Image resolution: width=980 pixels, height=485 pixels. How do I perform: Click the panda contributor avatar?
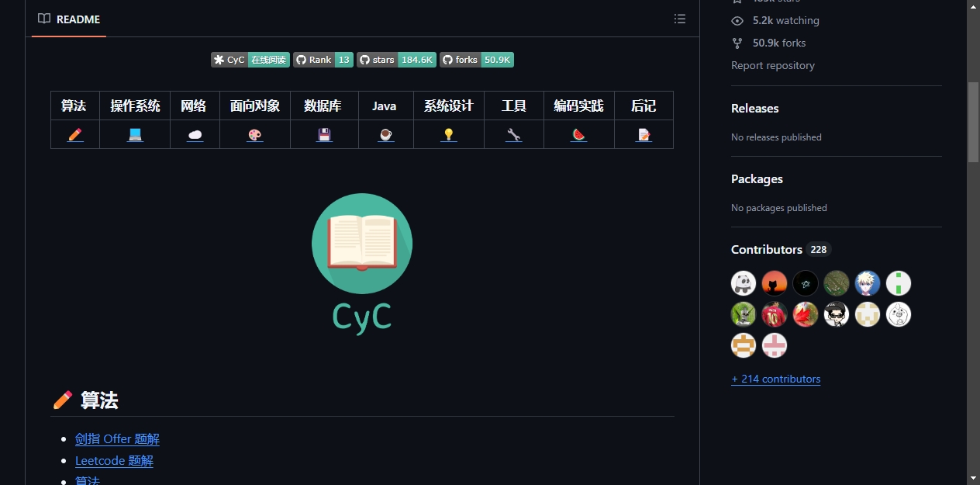point(744,283)
